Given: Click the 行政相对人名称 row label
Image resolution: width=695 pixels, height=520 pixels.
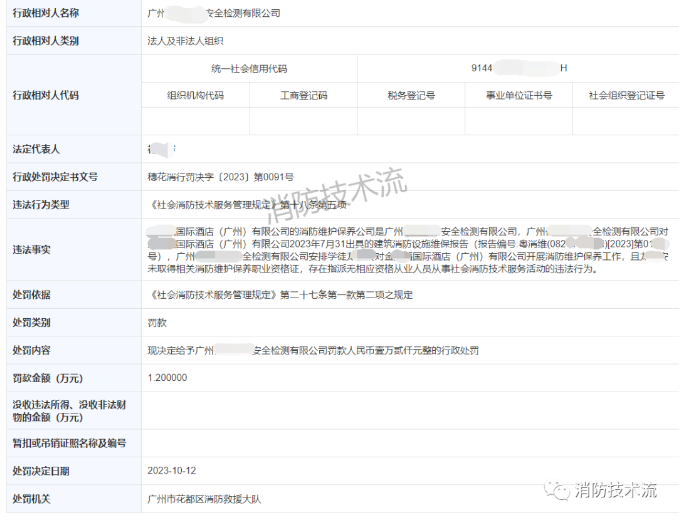Looking at the screenshot, I should [x=46, y=14].
